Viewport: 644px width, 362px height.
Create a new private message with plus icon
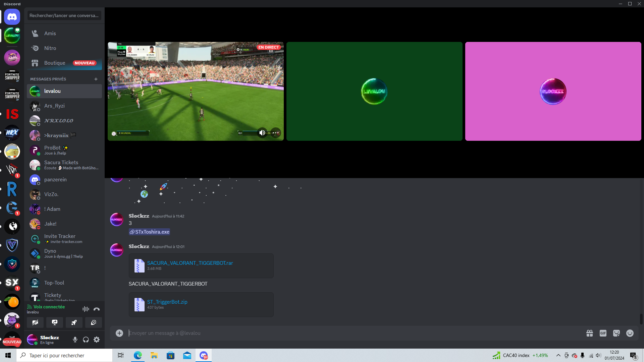tap(96, 79)
